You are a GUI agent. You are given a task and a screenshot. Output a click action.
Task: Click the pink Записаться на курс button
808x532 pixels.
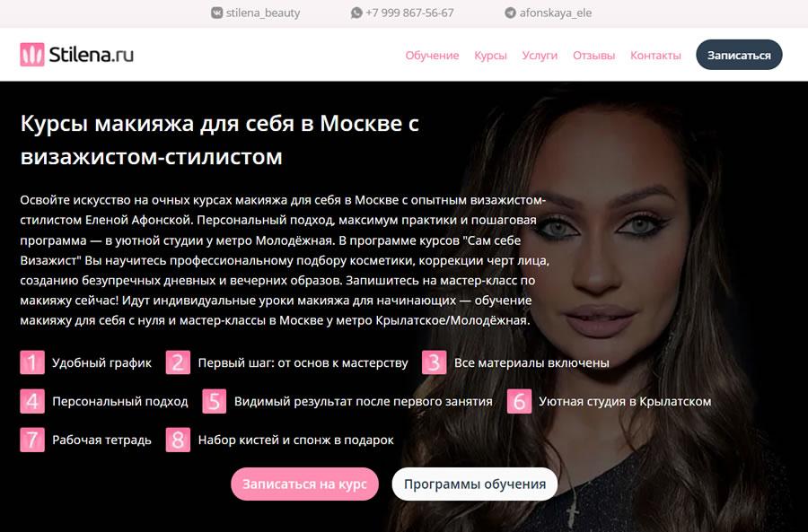pos(304,484)
